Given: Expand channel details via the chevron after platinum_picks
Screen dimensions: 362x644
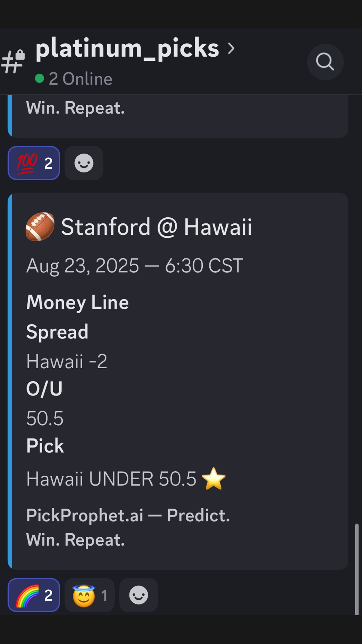Looking at the screenshot, I should coord(231,48).
